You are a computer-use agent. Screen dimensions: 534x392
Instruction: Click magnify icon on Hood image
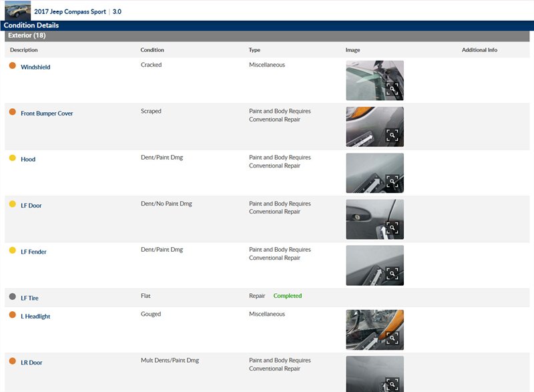coord(392,181)
